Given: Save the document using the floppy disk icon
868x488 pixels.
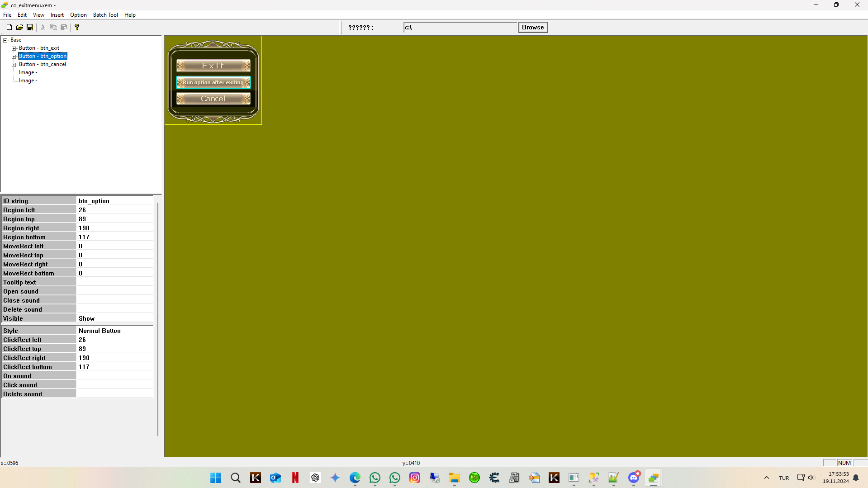Looking at the screenshot, I should tap(30, 27).
